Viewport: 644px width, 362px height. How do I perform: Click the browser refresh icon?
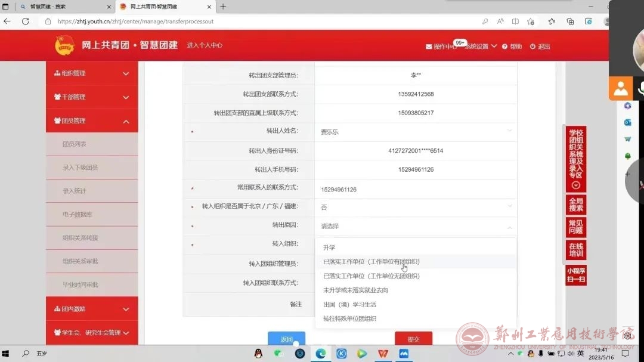click(25, 21)
